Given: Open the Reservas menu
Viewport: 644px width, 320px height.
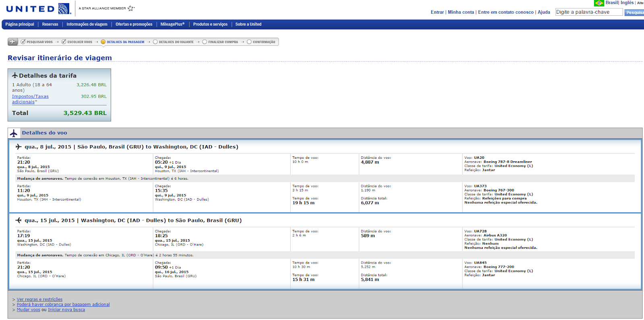Looking at the screenshot, I should (50, 25).
